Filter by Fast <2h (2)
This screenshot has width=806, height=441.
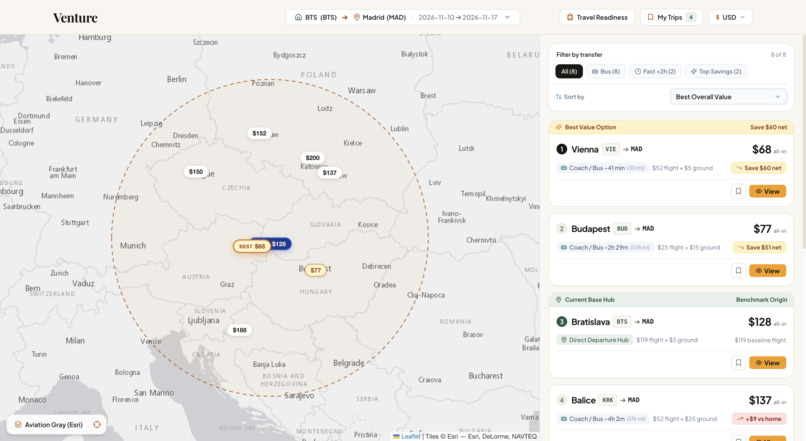tap(655, 71)
